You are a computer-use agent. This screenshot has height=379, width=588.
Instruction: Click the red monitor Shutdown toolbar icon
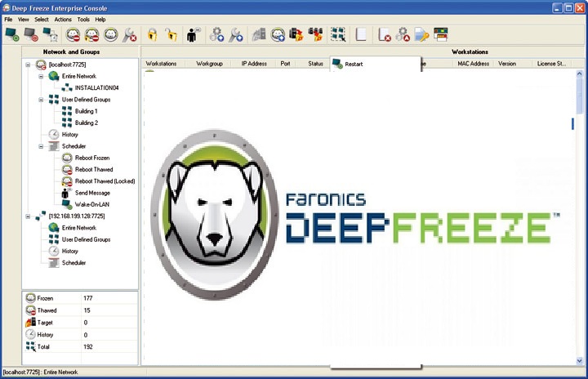click(31, 34)
